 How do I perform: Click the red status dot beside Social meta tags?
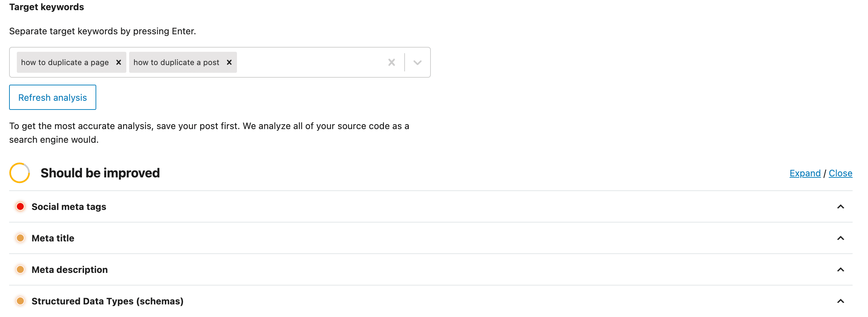tap(20, 206)
